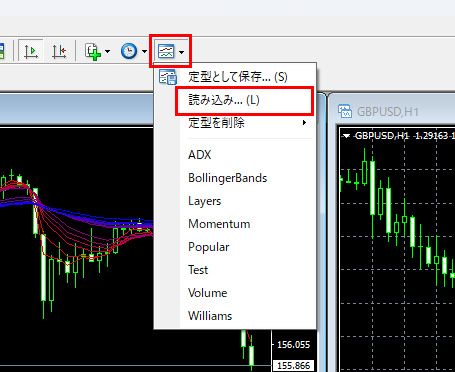The height and width of the screenshot is (372, 455).
Task: Click the 156.055 price scale value
Action: pyautogui.click(x=294, y=344)
